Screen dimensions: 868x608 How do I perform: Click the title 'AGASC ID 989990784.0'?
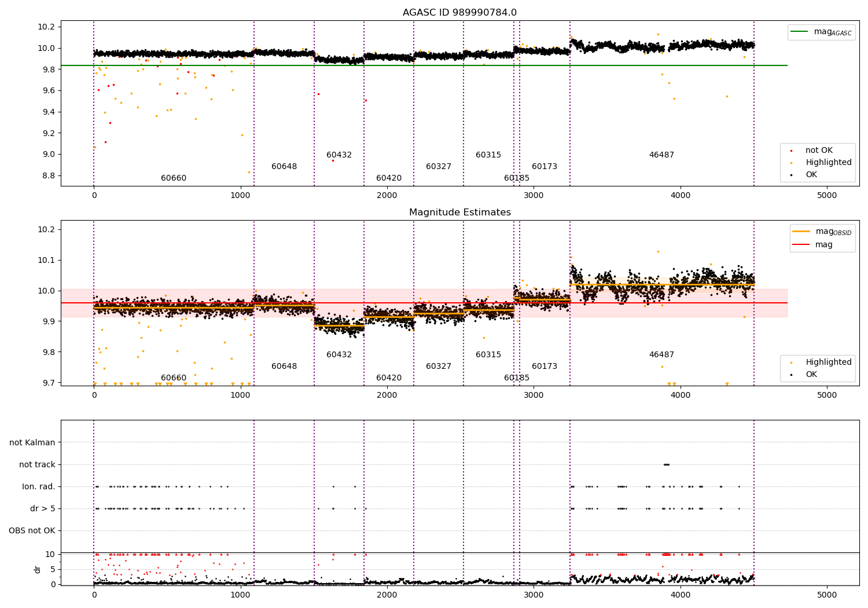click(x=459, y=13)
